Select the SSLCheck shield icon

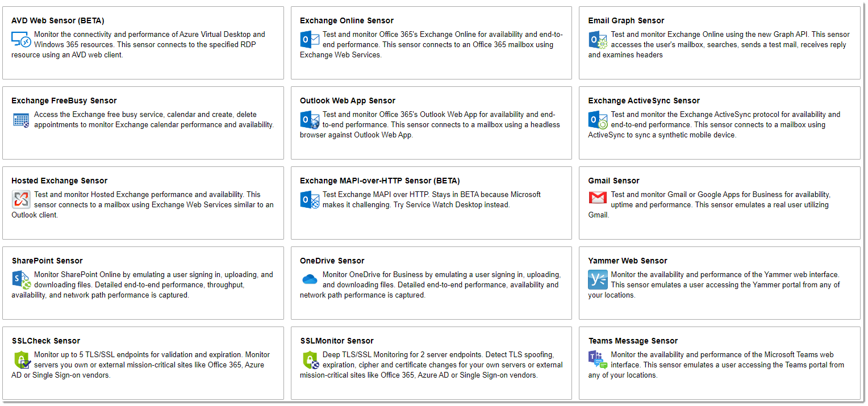pos(21,360)
